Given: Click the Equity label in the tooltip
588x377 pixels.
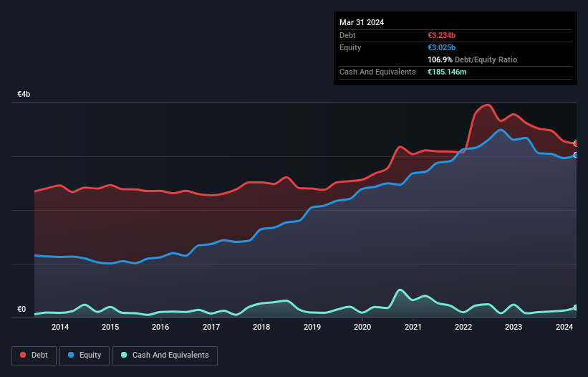Looking at the screenshot, I should click(x=350, y=47).
